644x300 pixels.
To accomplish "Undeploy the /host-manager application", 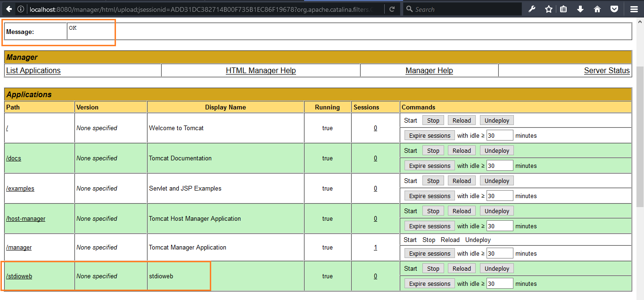I will tap(497, 211).
